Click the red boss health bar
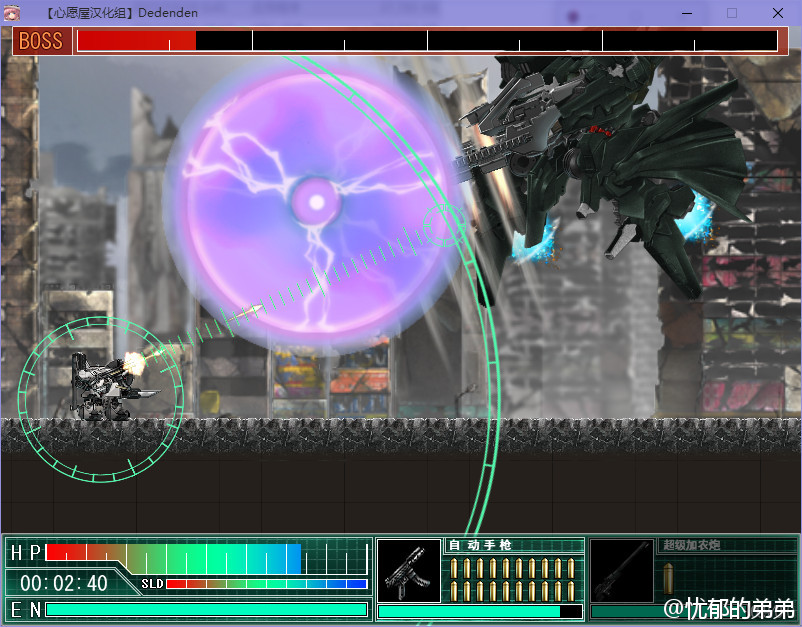The width and height of the screenshot is (802, 627). [x=136, y=41]
